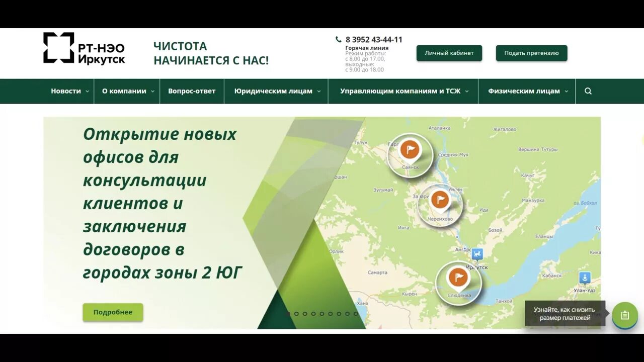Viewport: 644px width, 362px height.
Task: Expand the Новости menu
Action: point(70,91)
